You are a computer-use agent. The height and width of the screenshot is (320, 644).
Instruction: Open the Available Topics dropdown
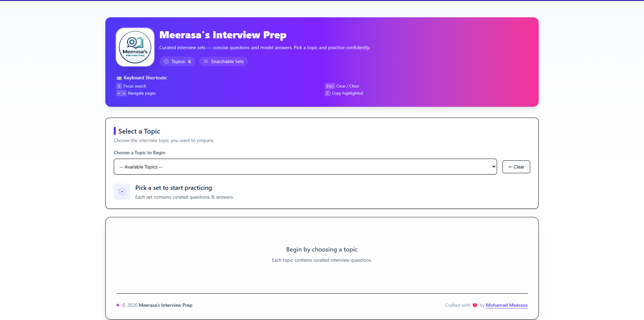click(x=305, y=166)
